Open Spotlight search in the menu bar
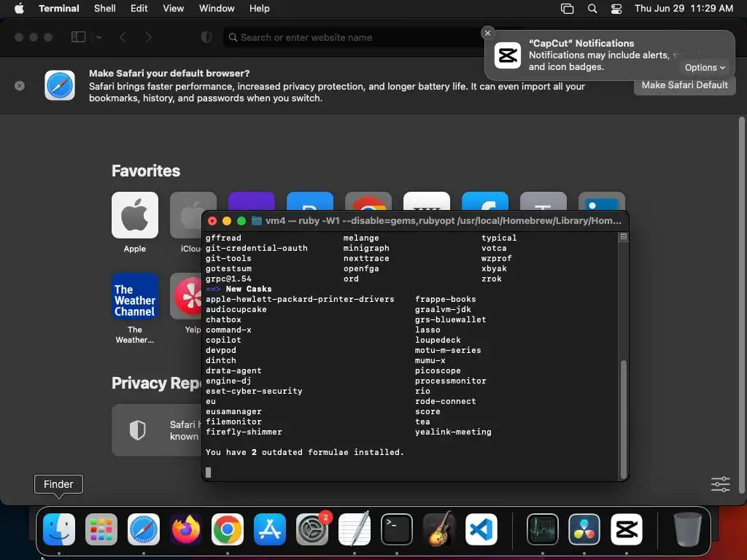 [592, 9]
